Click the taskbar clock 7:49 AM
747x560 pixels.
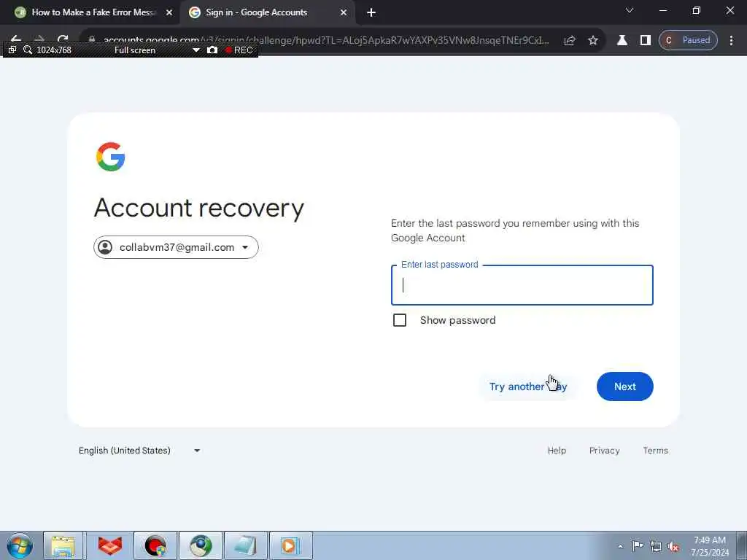click(709, 545)
